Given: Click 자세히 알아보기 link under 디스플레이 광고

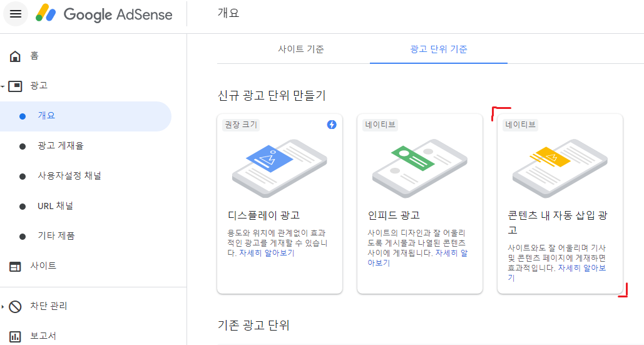Looking at the screenshot, I should [x=267, y=253].
